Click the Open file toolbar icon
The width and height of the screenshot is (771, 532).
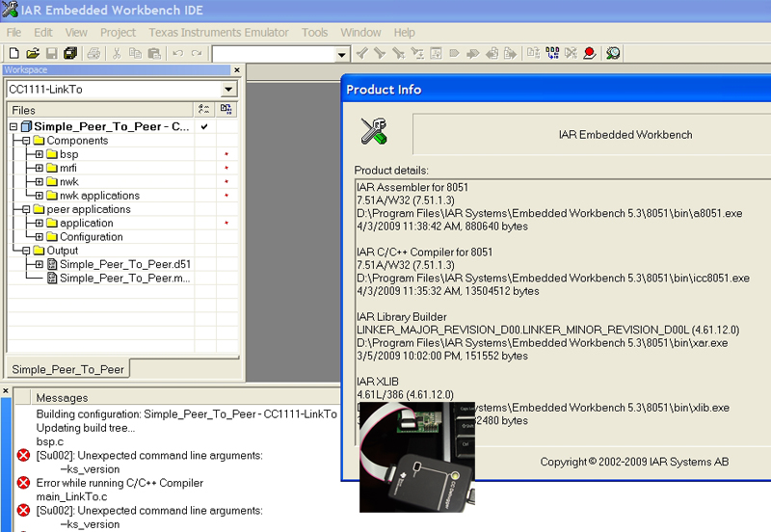click(x=33, y=53)
